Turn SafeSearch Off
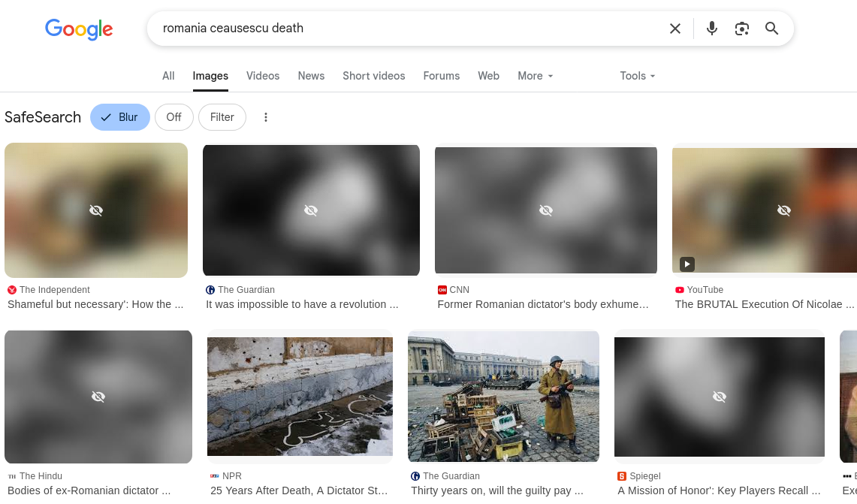 point(174,117)
